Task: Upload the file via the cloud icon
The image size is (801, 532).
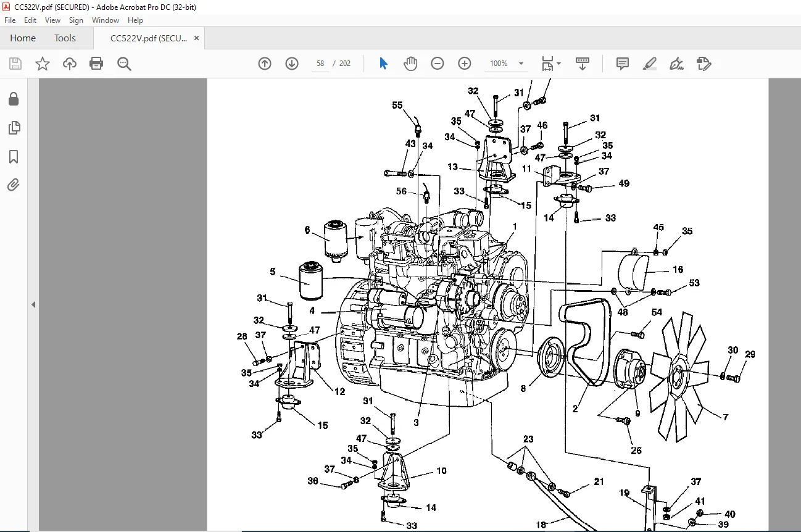Action: pyautogui.click(x=70, y=64)
